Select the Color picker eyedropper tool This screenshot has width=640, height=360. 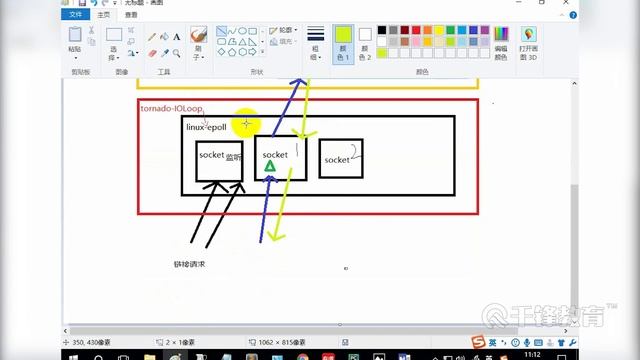click(x=164, y=53)
